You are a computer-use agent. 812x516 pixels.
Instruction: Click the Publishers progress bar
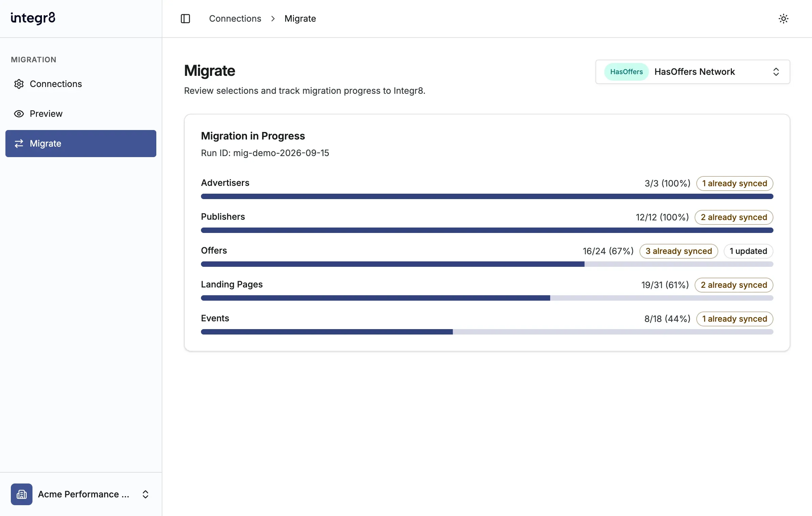point(487,230)
